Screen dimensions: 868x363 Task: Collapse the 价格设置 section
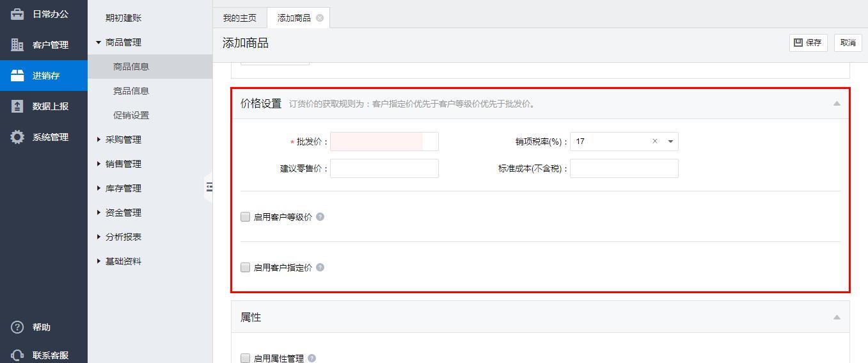[x=836, y=104]
